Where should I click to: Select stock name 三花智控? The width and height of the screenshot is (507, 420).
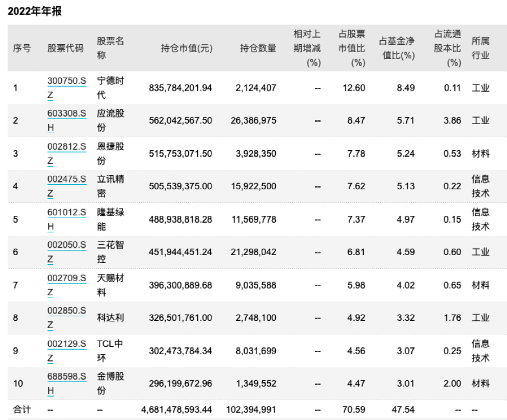coord(110,252)
